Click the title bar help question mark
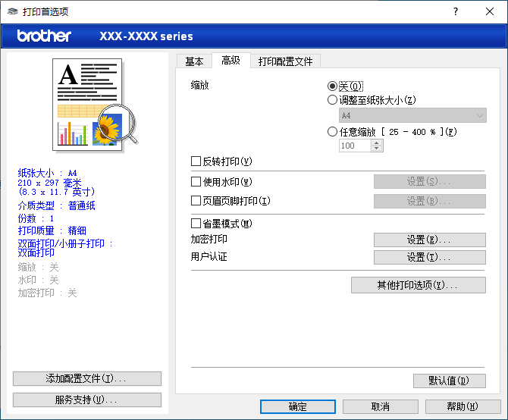Viewport: 508px width, 420px height. click(x=456, y=11)
